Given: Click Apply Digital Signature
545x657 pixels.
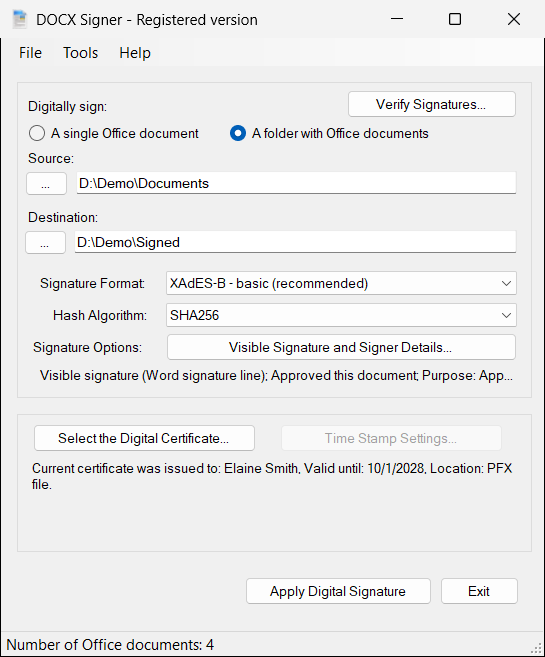Looking at the screenshot, I should point(338,591).
